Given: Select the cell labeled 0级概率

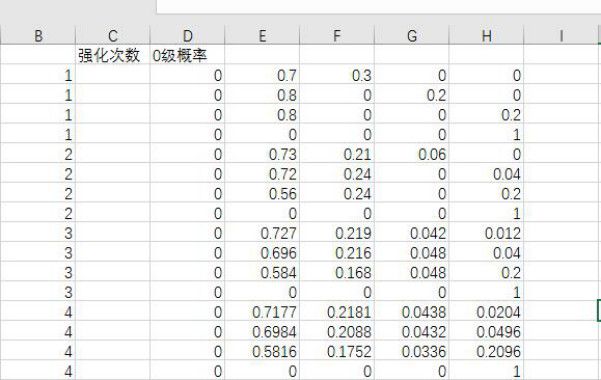Looking at the screenshot, I should tap(187, 55).
